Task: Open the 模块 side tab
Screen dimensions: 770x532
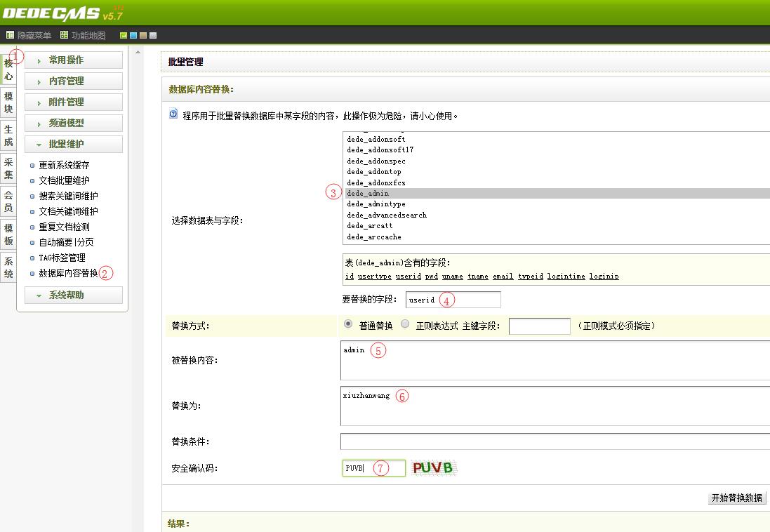Action: tap(8, 102)
